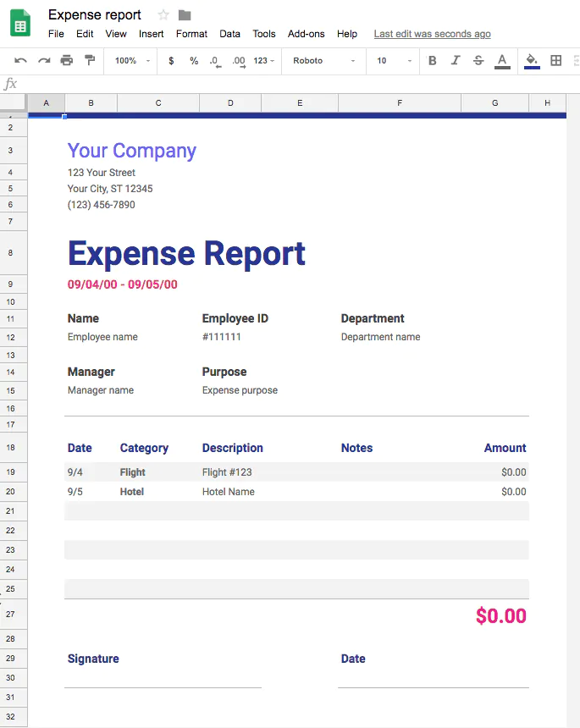The width and height of the screenshot is (580, 728).
Task: Click the Expense report document title
Action: [x=95, y=15]
